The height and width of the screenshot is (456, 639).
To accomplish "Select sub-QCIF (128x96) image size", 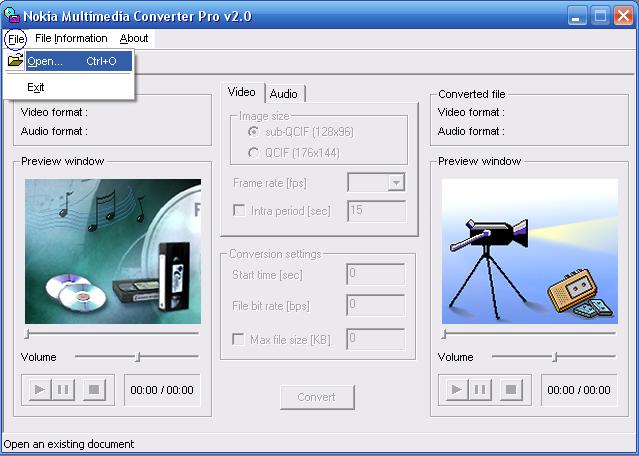I will pos(253,131).
